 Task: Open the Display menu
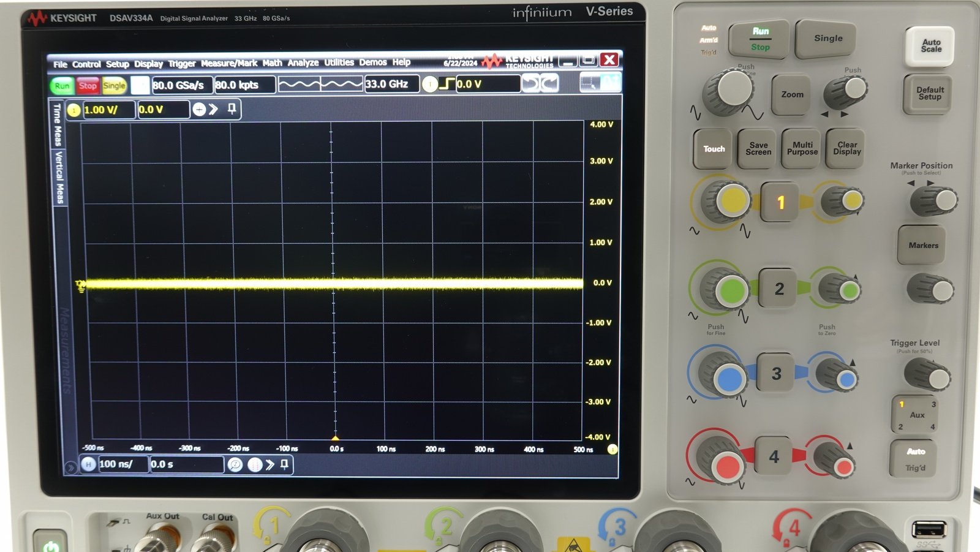pyautogui.click(x=149, y=64)
